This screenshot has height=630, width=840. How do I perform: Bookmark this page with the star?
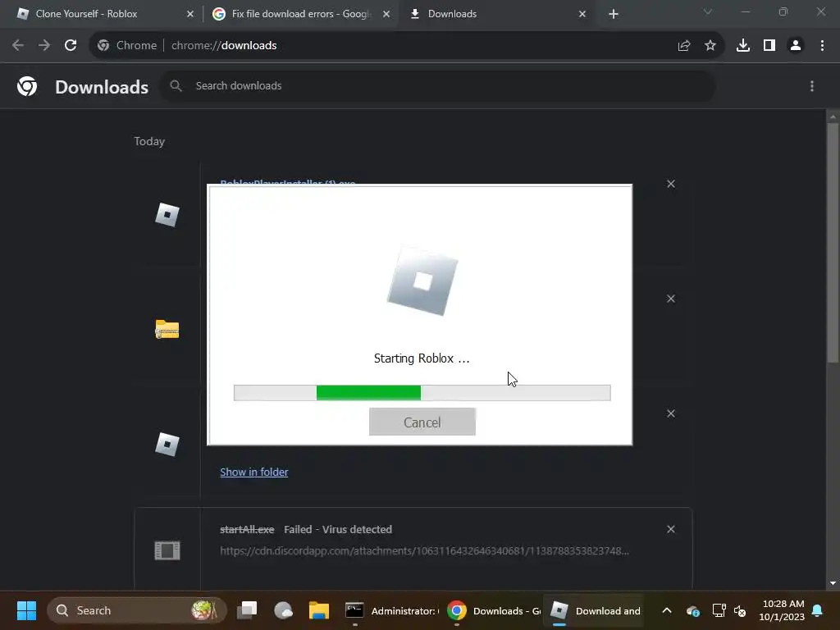(710, 46)
